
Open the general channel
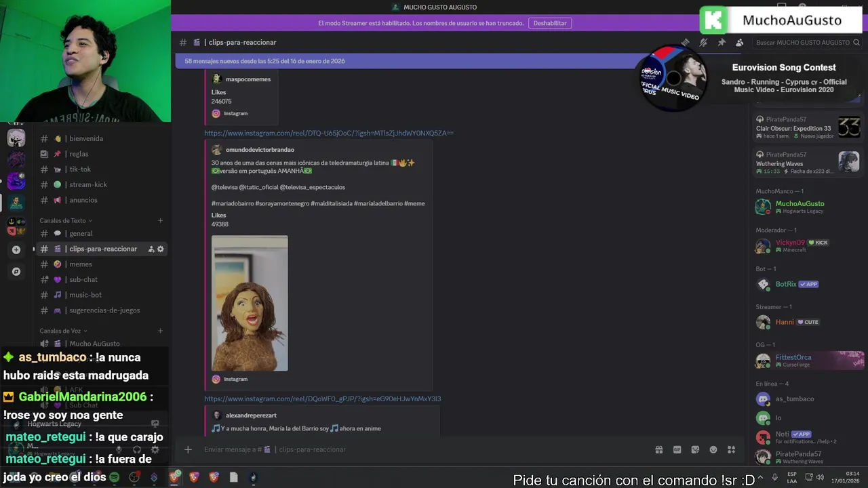102,233
